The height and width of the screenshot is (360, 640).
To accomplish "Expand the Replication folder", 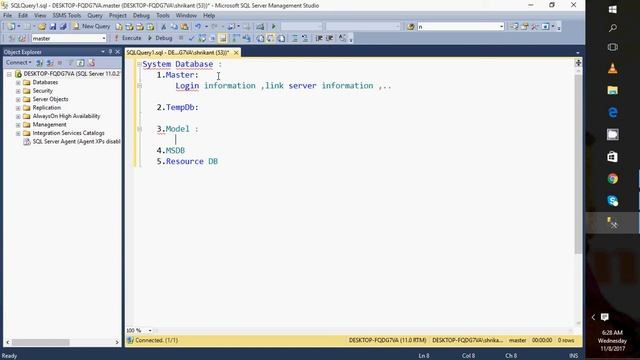I will [18, 108].
